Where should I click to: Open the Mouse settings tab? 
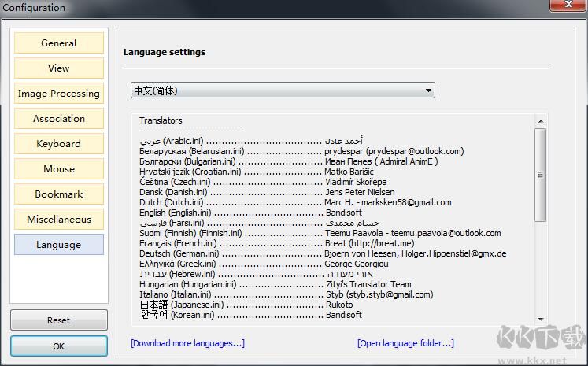pyautogui.click(x=59, y=169)
